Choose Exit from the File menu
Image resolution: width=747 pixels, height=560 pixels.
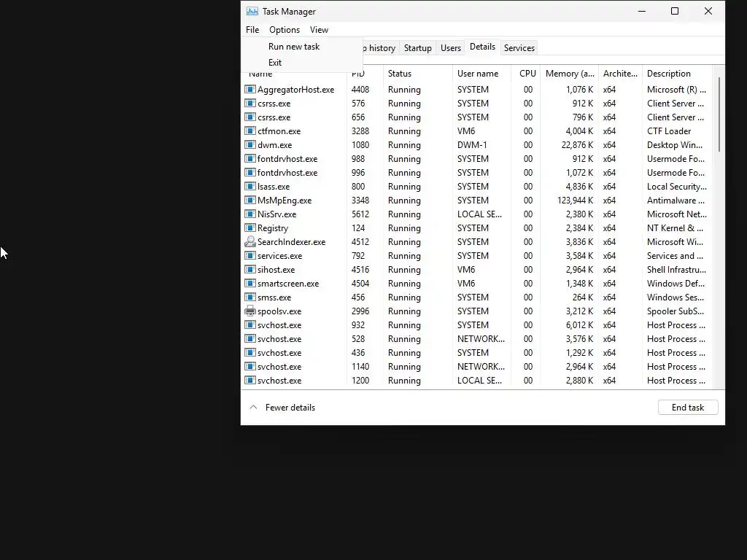pyautogui.click(x=275, y=63)
